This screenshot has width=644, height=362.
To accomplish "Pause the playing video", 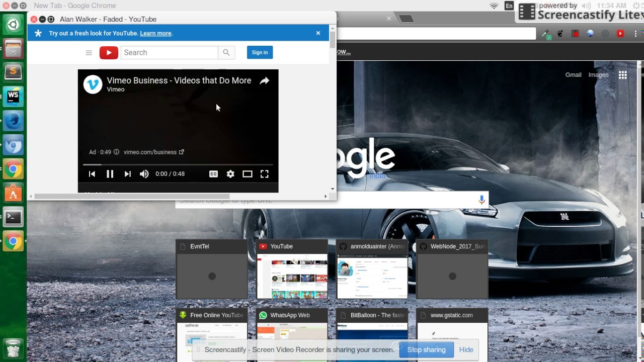I will (110, 174).
